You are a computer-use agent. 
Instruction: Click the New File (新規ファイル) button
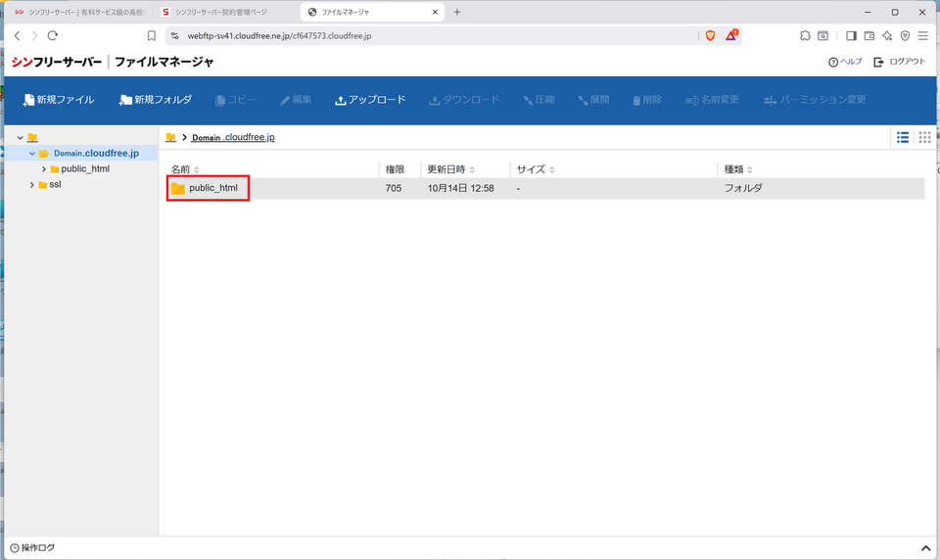click(59, 100)
